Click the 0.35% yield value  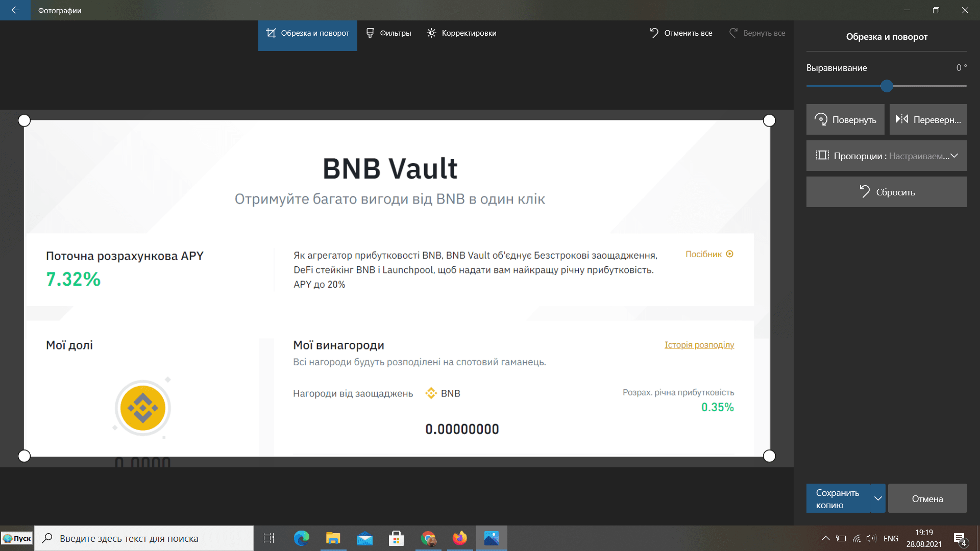[x=717, y=407]
